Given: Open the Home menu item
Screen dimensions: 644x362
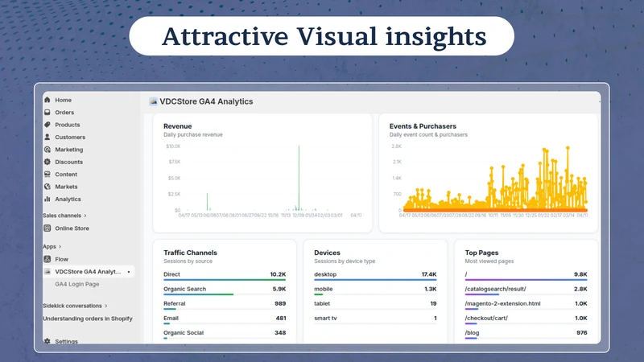Looking at the screenshot, I should (64, 100).
